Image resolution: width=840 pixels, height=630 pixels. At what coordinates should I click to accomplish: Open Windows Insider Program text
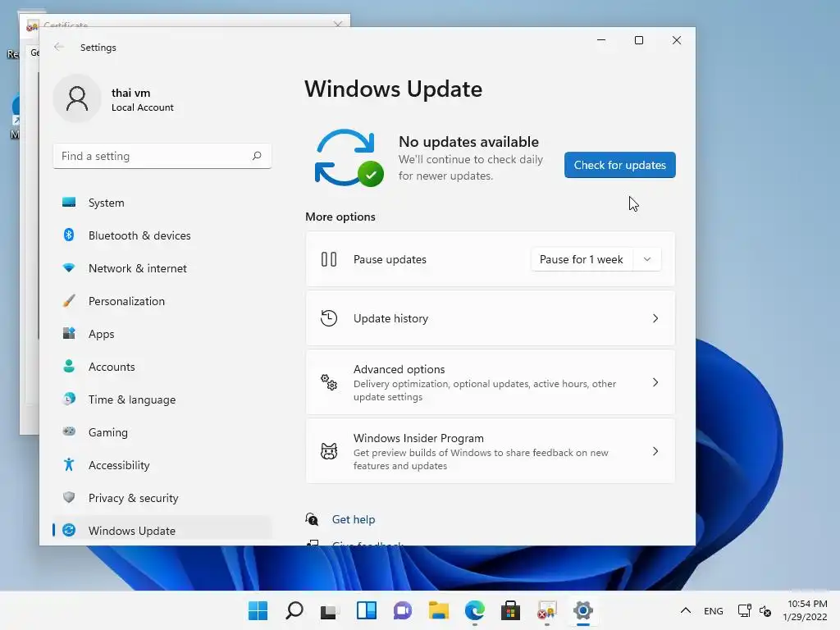click(x=418, y=438)
